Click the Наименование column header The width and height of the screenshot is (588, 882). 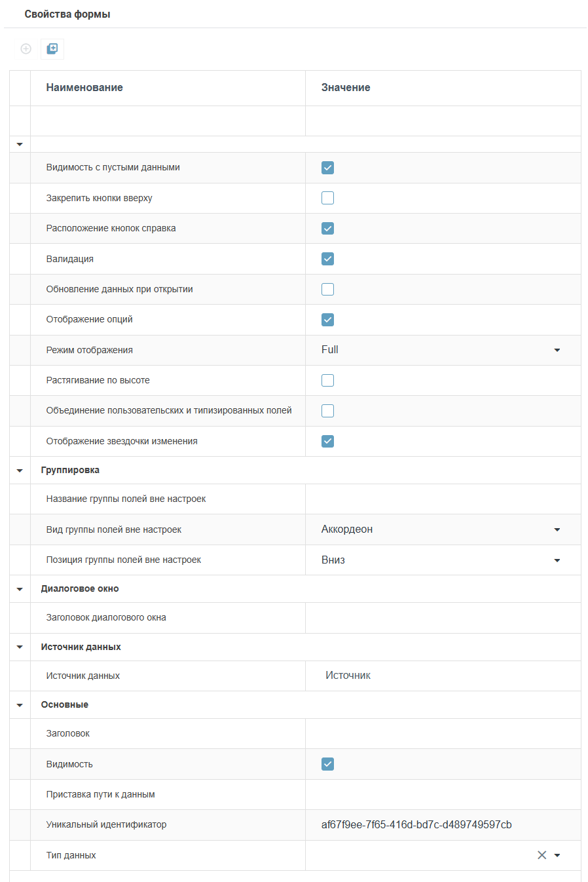click(x=84, y=88)
